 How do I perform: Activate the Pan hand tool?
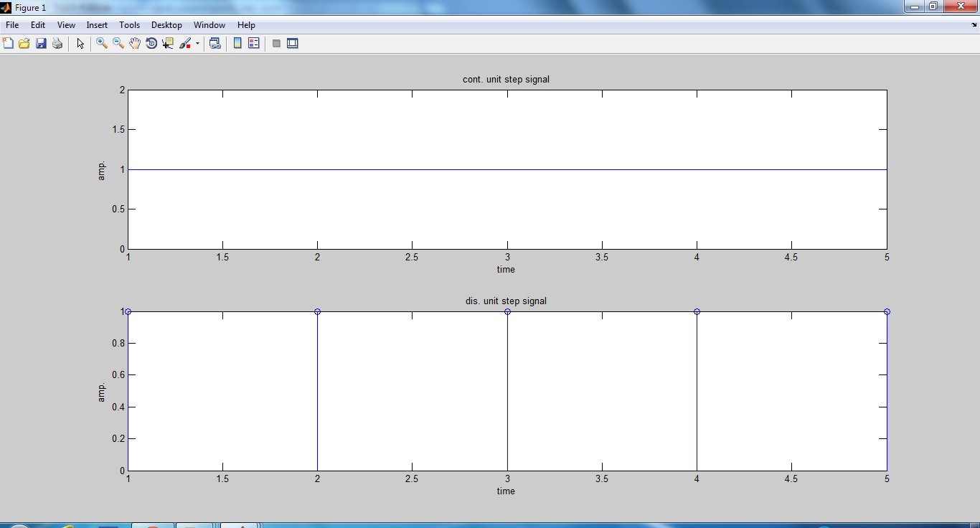point(135,43)
